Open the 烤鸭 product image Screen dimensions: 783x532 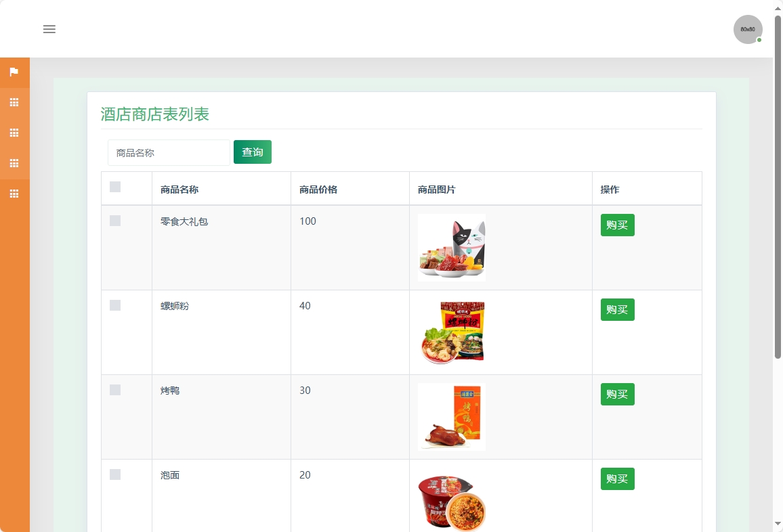tap(451, 416)
